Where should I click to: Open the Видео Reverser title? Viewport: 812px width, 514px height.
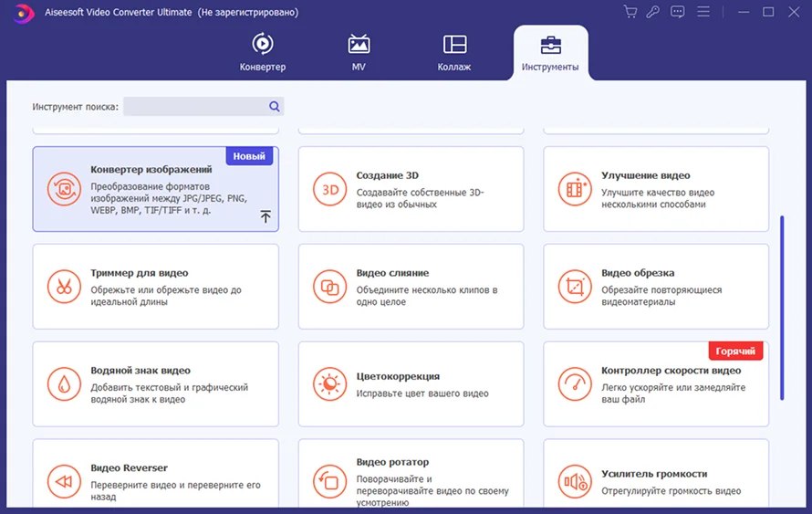(x=129, y=467)
